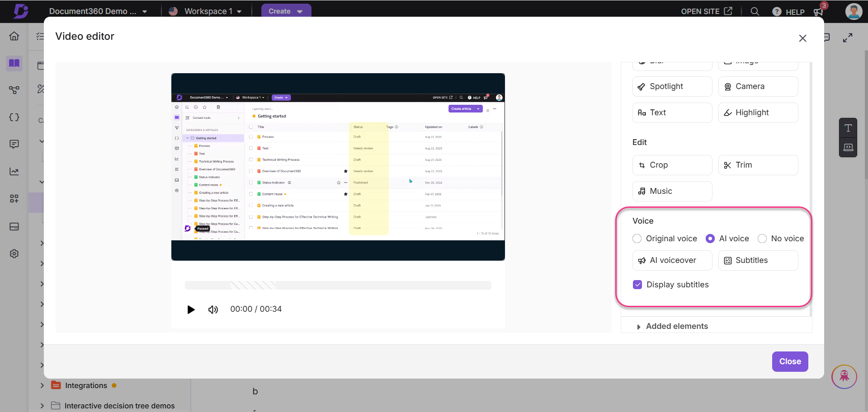Expand the Integrations category
Screen dimensions: 868x412
[x=42, y=385]
